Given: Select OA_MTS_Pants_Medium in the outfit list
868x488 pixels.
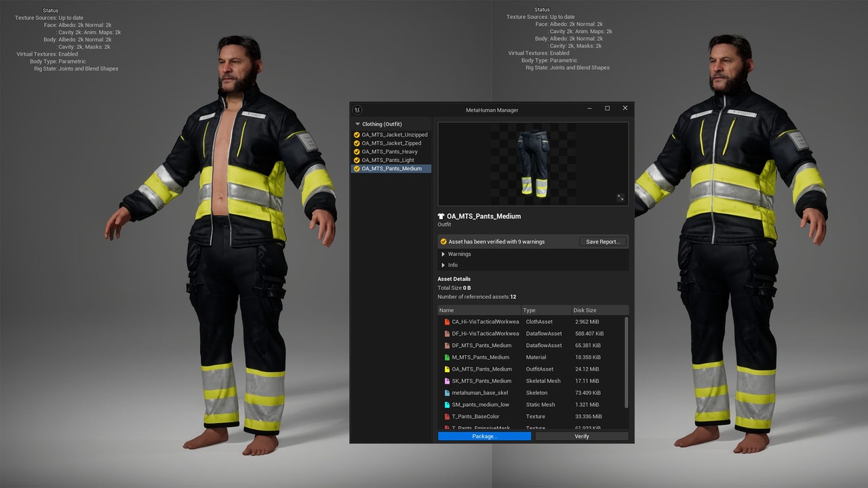Looking at the screenshot, I should coord(391,169).
